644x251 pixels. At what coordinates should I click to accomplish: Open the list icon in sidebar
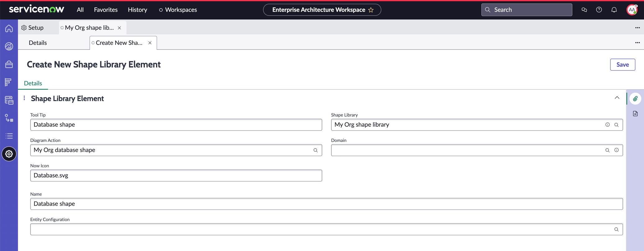click(9, 136)
